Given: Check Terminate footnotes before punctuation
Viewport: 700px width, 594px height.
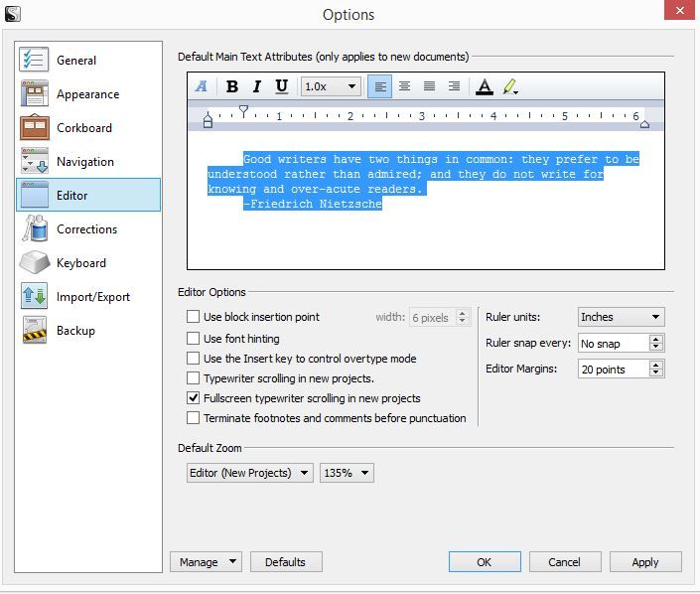Looking at the screenshot, I should [193, 418].
